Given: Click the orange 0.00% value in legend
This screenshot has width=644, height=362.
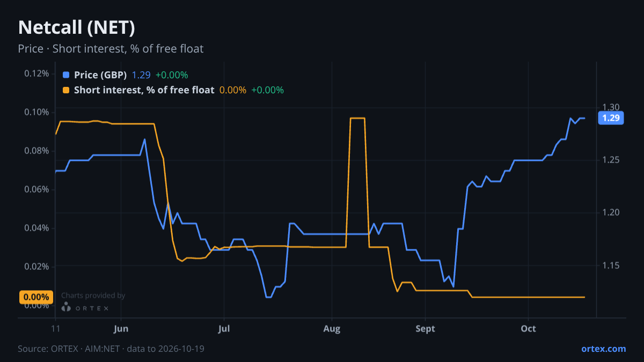Looking at the screenshot, I should click(x=233, y=90).
